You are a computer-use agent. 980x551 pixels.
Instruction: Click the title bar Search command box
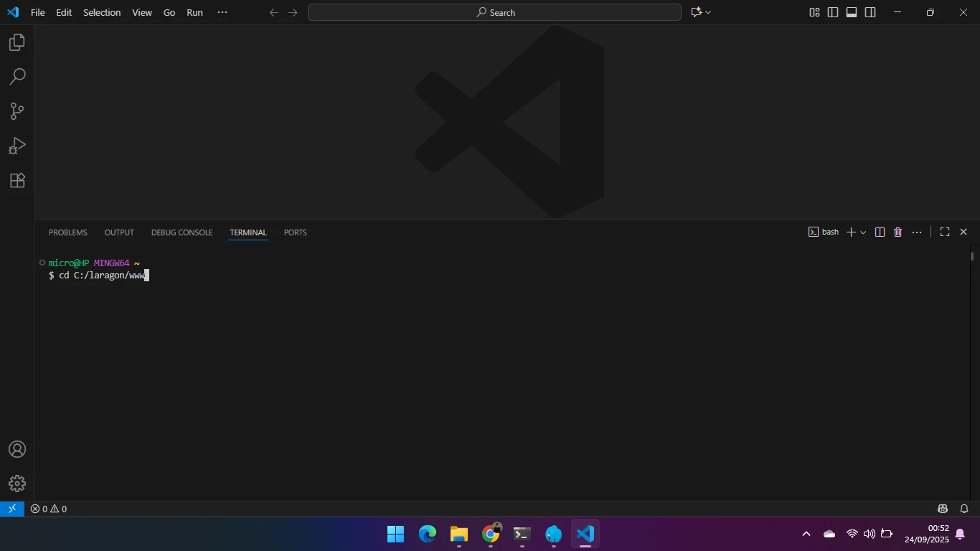(494, 12)
